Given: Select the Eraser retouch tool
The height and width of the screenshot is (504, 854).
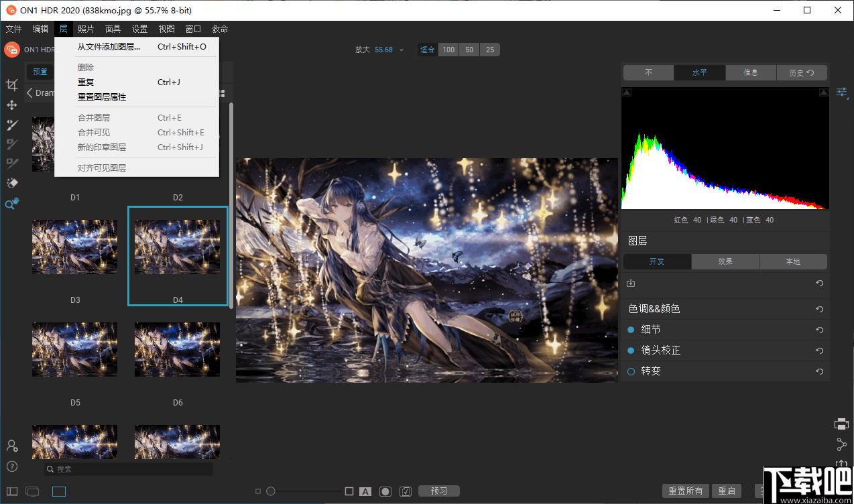Looking at the screenshot, I should (11, 183).
